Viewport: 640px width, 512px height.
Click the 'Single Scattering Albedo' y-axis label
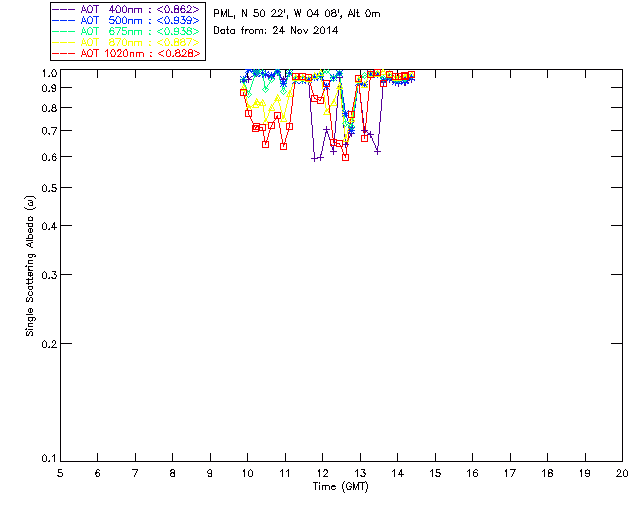[30, 266]
